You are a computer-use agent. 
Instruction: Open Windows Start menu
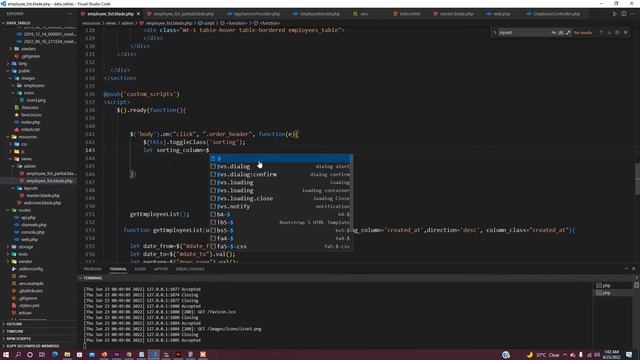tap(6, 355)
